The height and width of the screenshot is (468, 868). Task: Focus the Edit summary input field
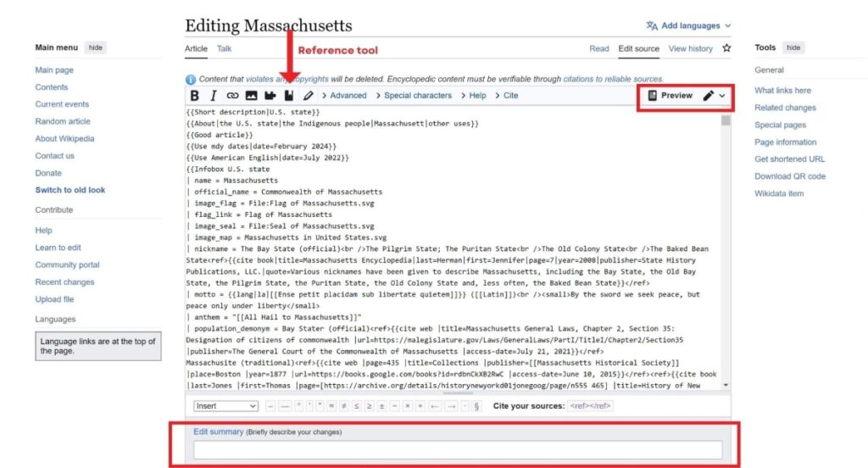coord(458,449)
